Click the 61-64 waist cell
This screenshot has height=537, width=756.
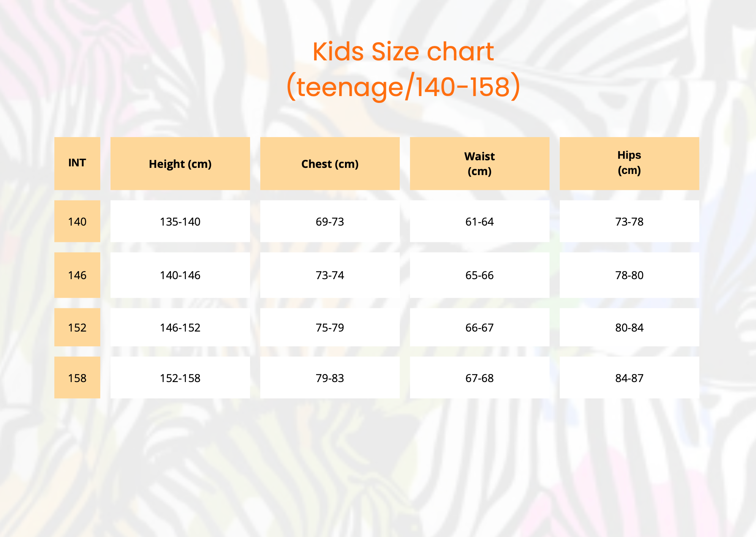point(479,221)
